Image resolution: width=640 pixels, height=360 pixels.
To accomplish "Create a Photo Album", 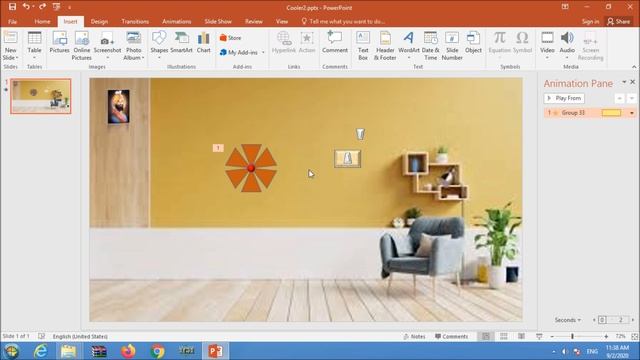I will click(133, 46).
